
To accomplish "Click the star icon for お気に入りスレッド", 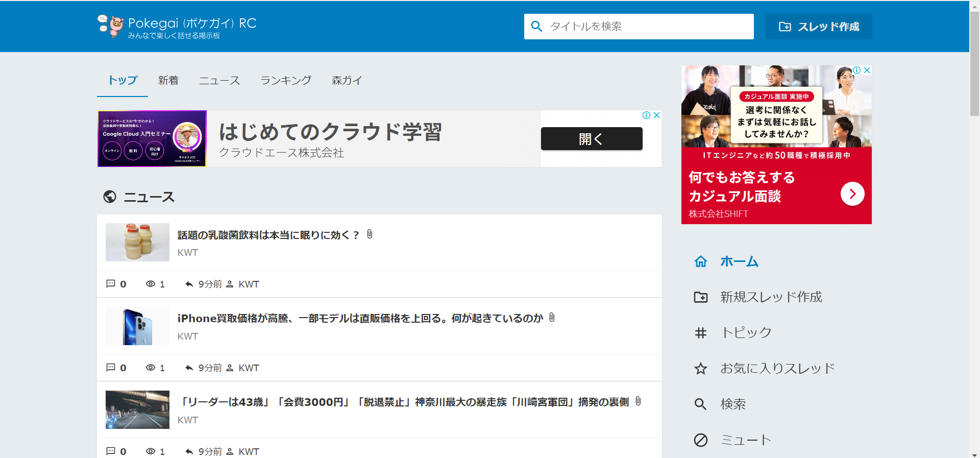I will coord(701,369).
